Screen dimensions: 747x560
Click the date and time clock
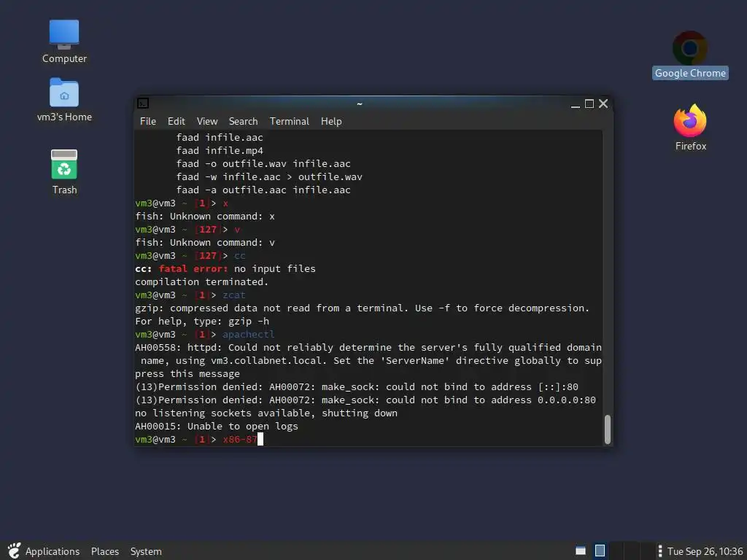pyautogui.click(x=705, y=551)
